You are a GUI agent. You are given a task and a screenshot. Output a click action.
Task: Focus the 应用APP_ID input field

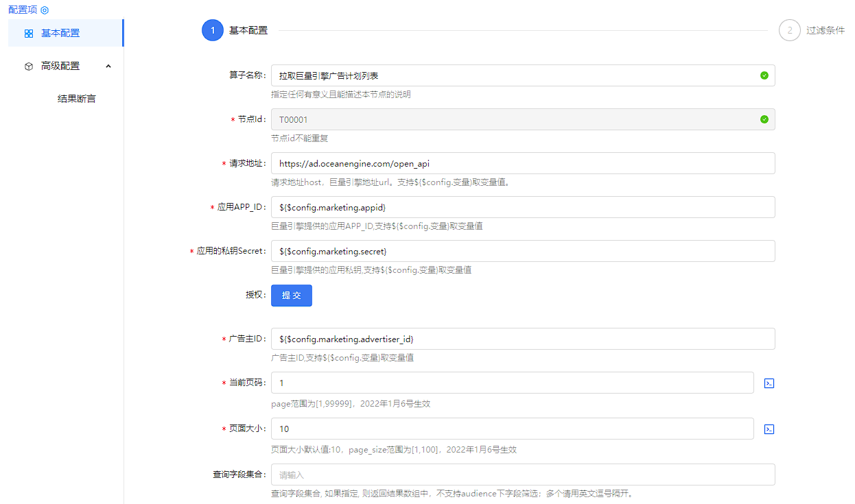click(x=522, y=207)
